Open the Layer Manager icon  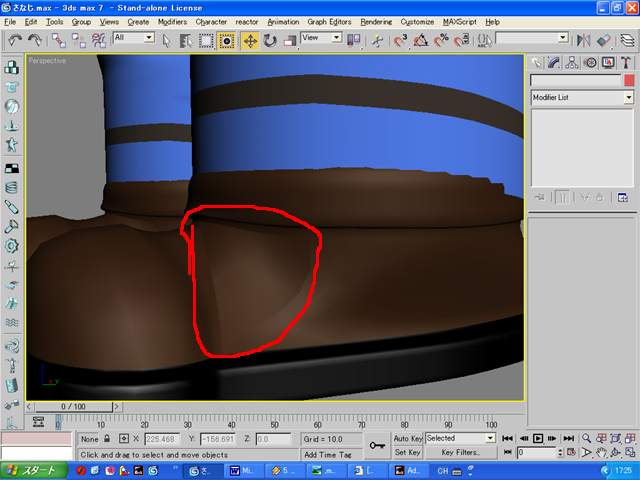click(x=627, y=40)
